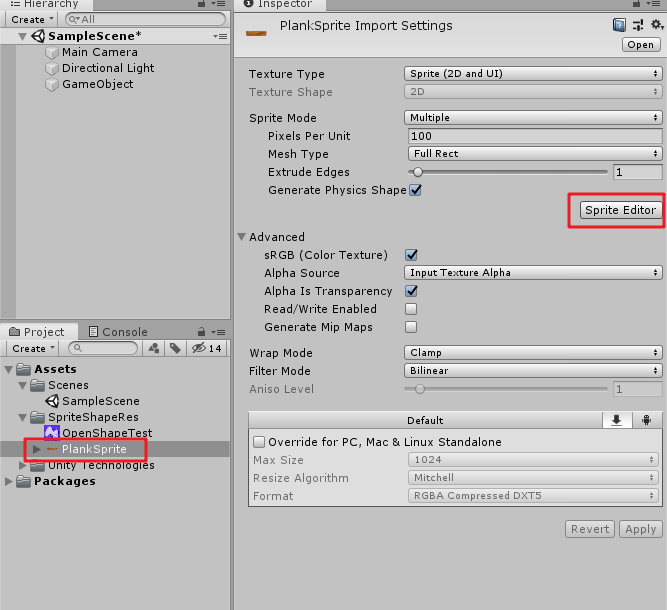Viewport: 667px width, 610px height.
Task: Click the Hierarchy panel lock icon
Action: (x=202, y=4)
